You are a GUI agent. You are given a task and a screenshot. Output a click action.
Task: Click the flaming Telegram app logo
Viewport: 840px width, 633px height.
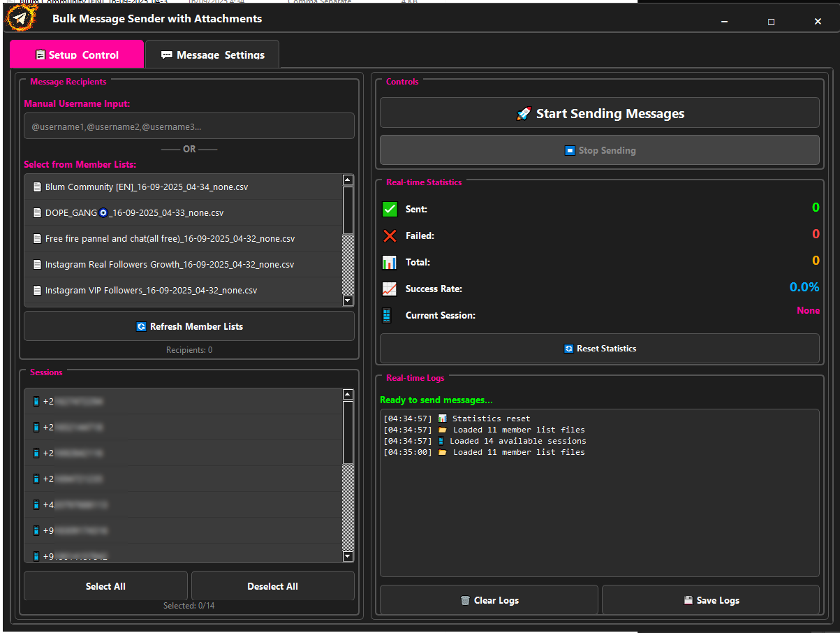20,19
